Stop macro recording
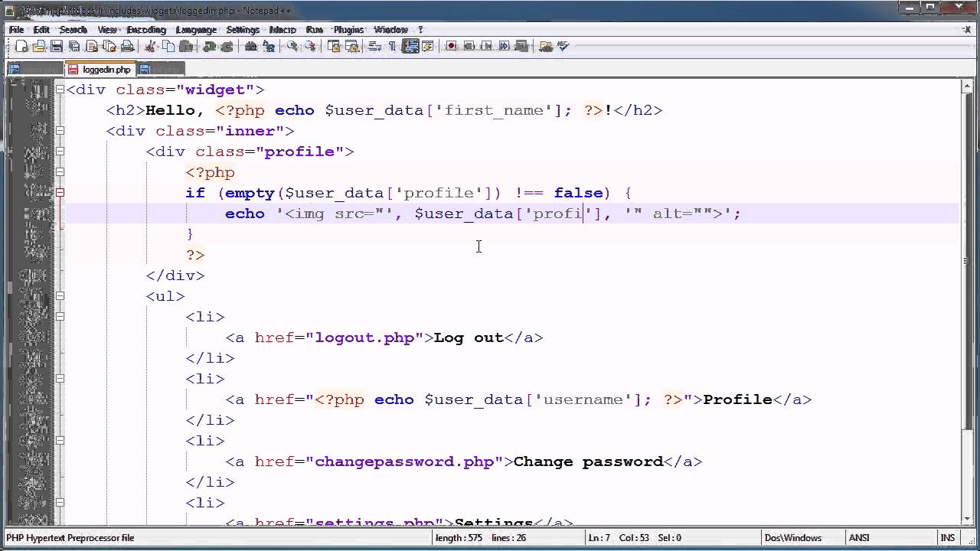 (x=469, y=47)
